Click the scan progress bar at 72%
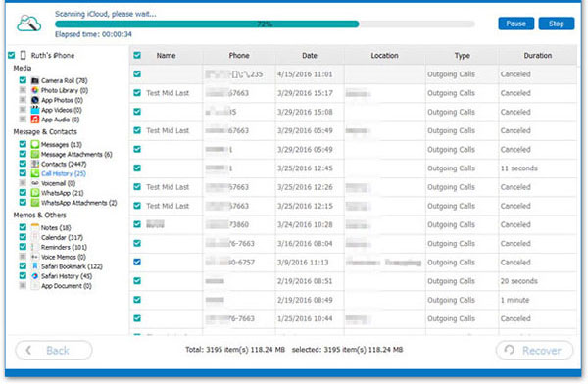The height and width of the screenshot is (384, 588). (x=265, y=24)
